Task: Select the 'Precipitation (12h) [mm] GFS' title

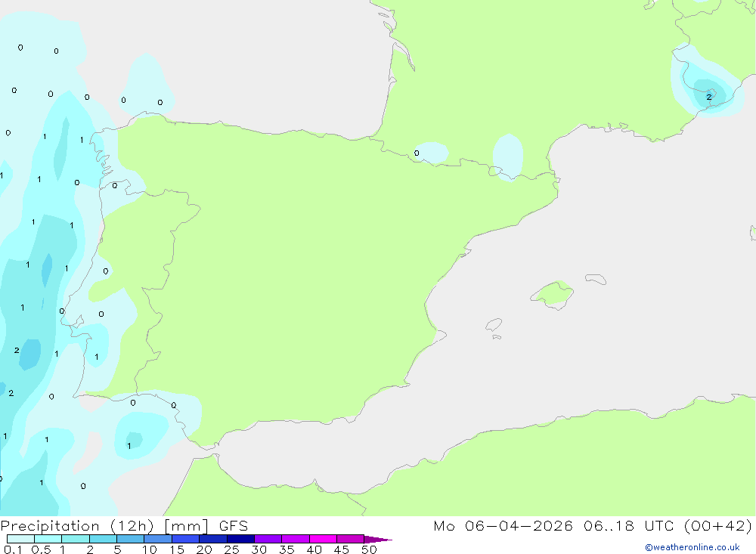Action: tap(125, 526)
